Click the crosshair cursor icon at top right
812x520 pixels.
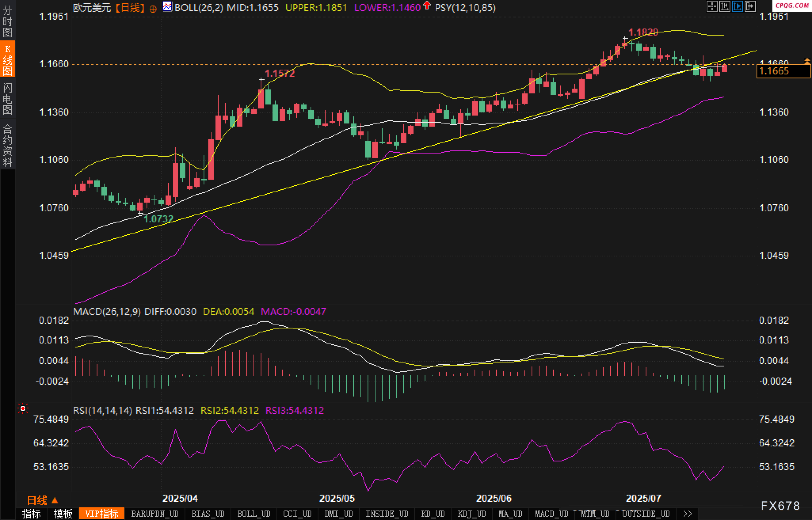point(712,6)
